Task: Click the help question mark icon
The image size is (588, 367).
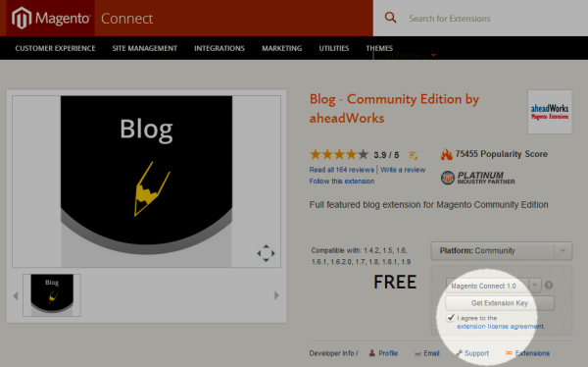Action: coord(549,286)
